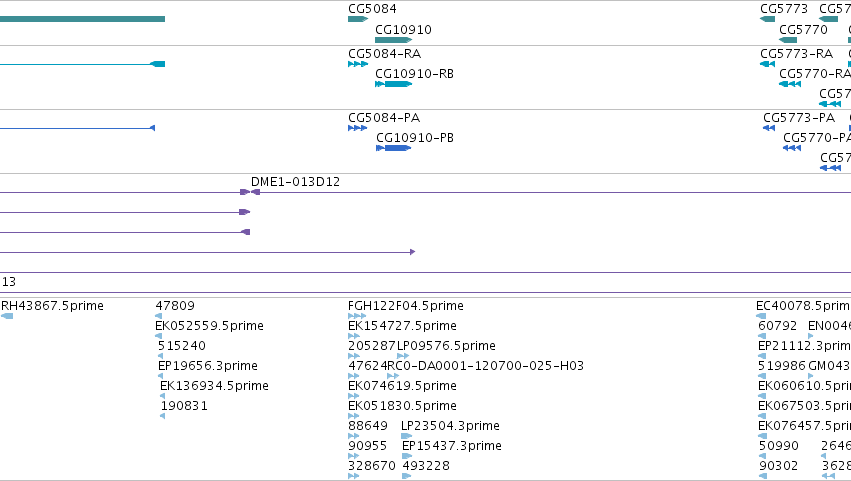Image resolution: width=851 pixels, height=481 pixels.
Task: Click the RH43867.5prime EST label
Action: 52,306
